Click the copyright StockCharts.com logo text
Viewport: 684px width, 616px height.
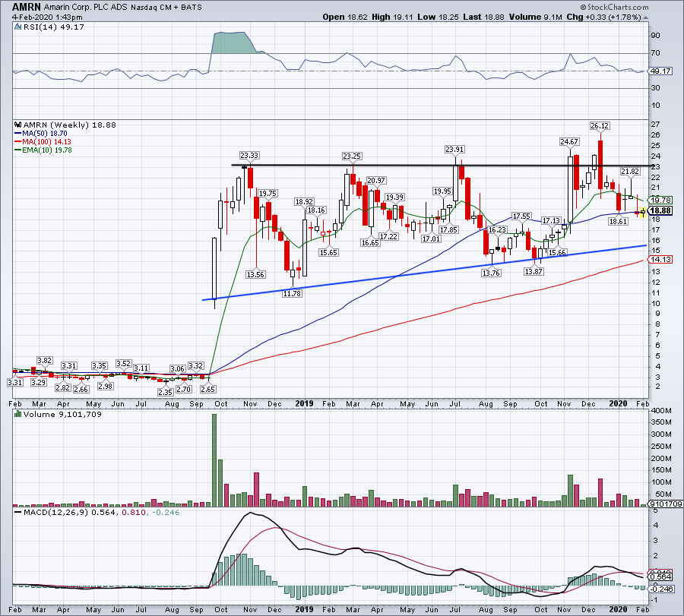614,7
